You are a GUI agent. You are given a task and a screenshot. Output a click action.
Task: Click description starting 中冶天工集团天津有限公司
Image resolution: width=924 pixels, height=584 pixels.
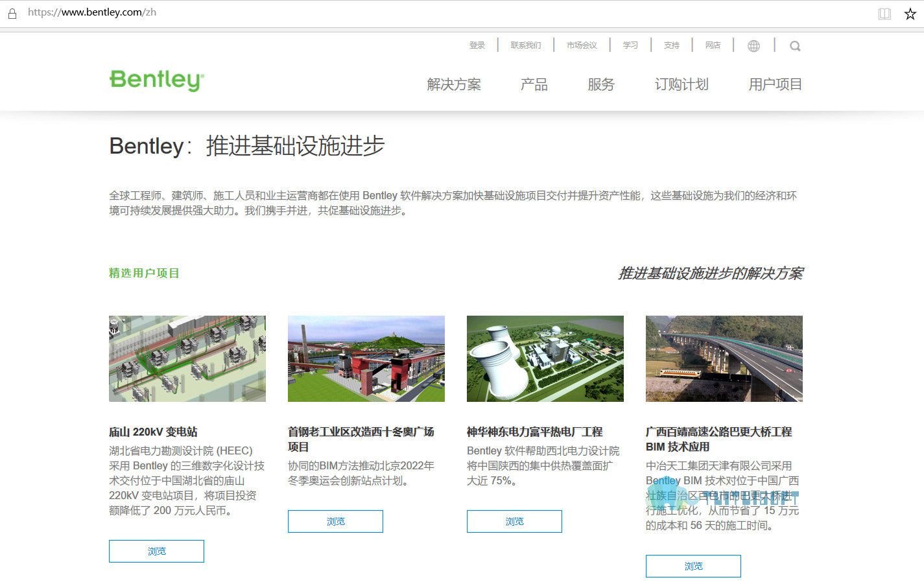point(722,495)
